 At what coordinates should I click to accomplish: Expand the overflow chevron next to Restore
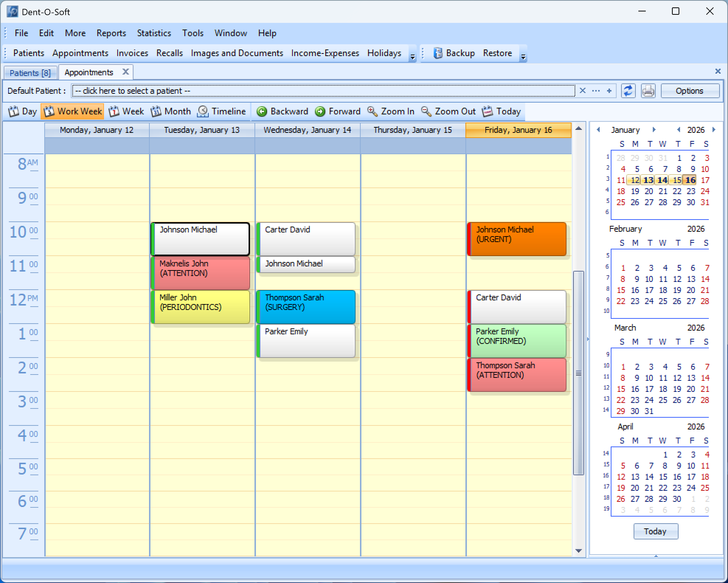(523, 56)
